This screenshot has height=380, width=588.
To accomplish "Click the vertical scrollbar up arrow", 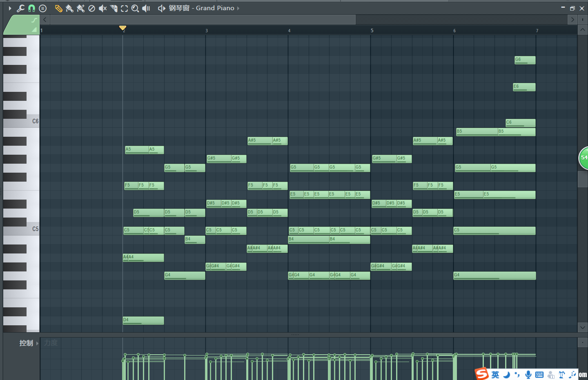I will click(583, 30).
